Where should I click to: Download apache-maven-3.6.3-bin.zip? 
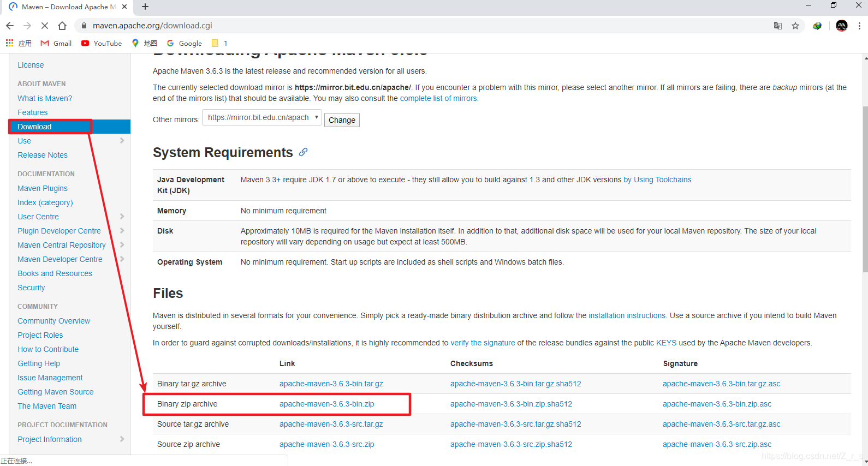tap(327, 404)
